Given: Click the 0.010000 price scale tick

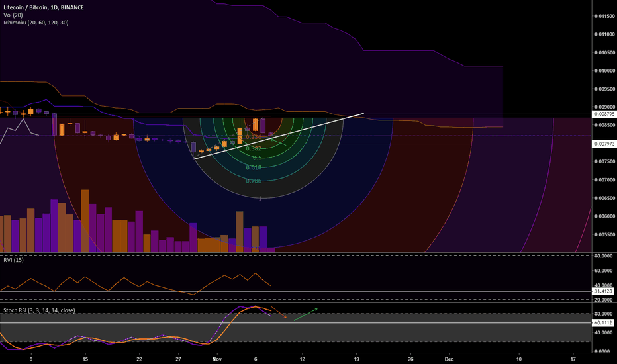Looking at the screenshot, I should point(605,71).
